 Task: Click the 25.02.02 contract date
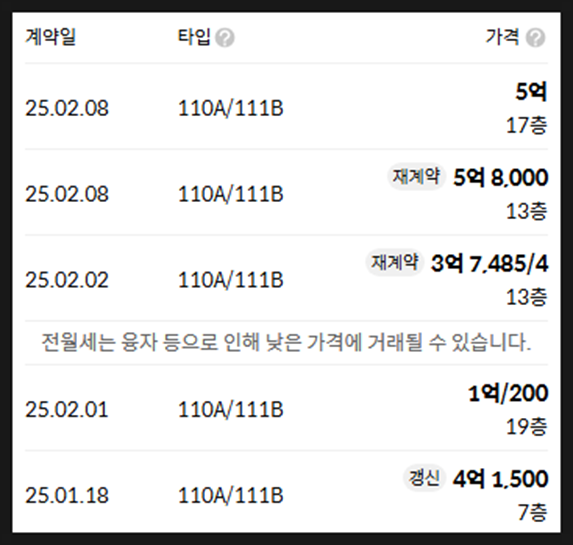67,280
